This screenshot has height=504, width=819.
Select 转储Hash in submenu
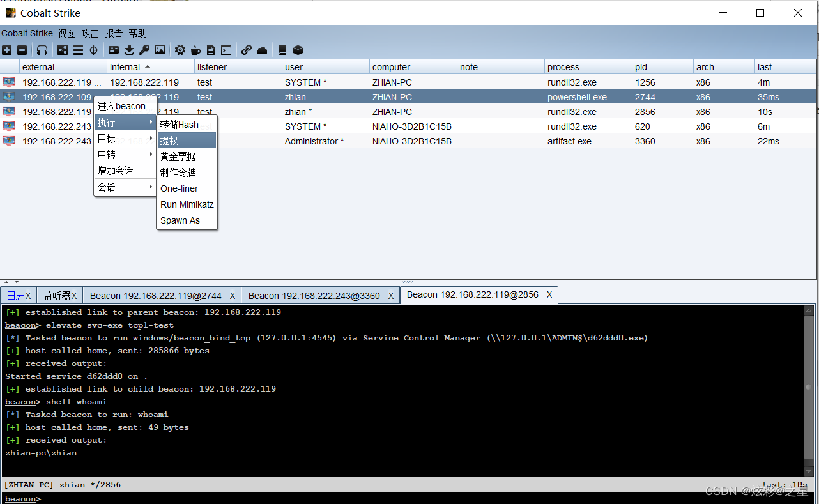point(187,125)
